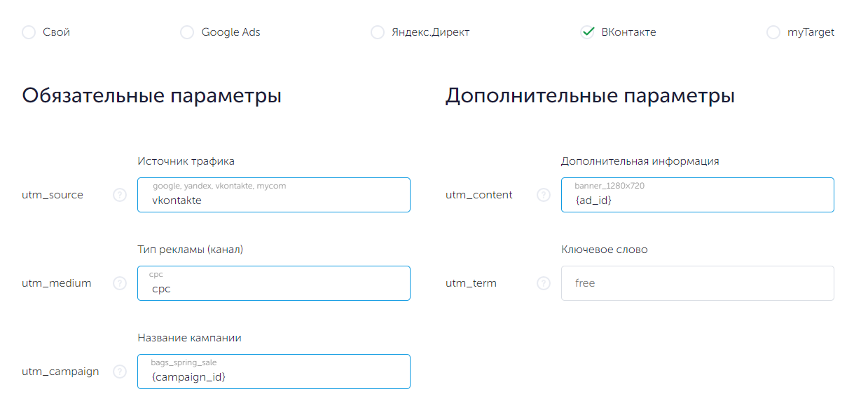Screen dimensions: 868x408
Task: Click the help icon next to utm_term
Action: [x=544, y=283]
